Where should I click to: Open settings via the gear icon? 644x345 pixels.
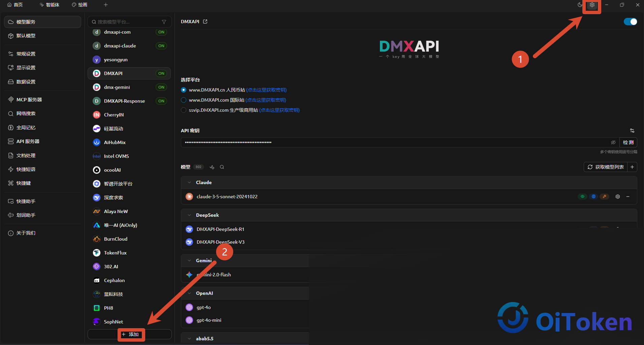coord(592,5)
